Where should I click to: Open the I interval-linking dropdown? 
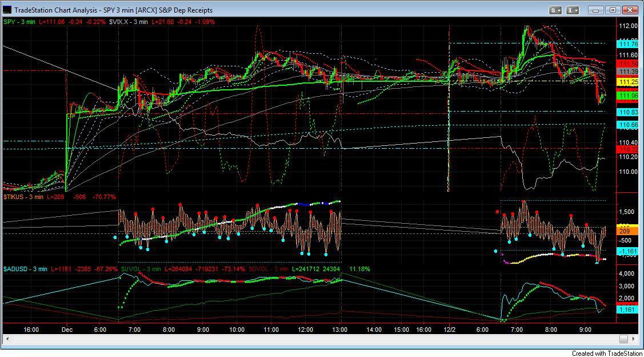(x=573, y=10)
